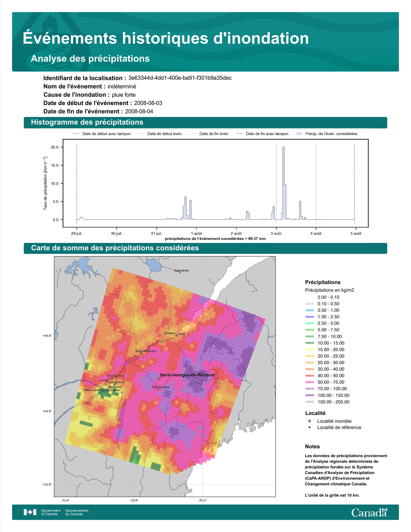Click the 3 août axis label
The height and width of the screenshot is (532, 411).
[x=276, y=233]
